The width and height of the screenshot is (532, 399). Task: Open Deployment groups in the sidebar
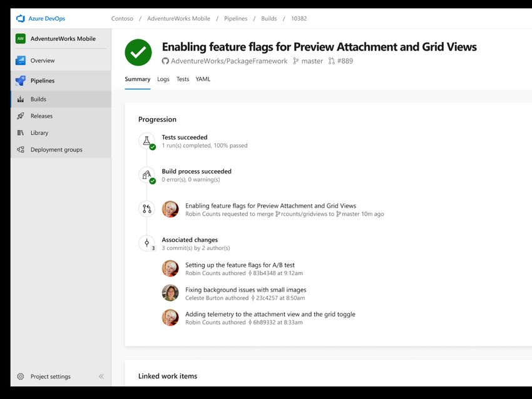point(61,149)
